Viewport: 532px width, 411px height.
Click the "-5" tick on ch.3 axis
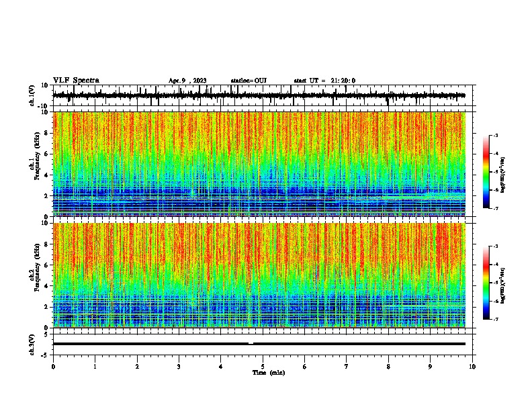[45, 355]
